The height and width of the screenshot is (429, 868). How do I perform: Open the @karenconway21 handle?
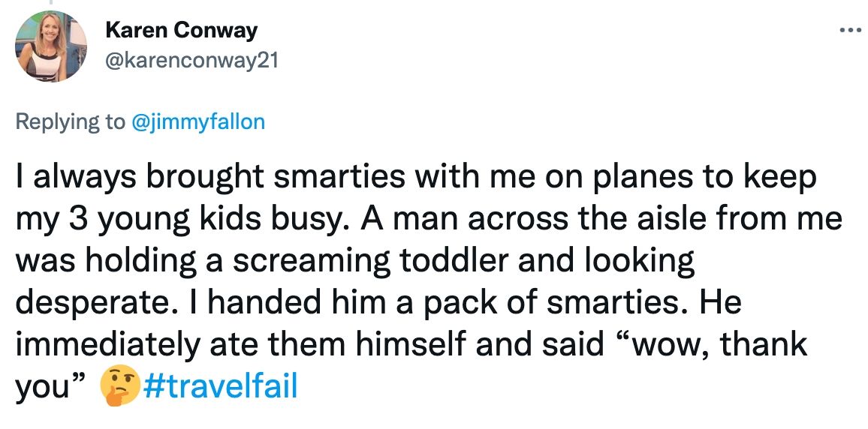point(191,60)
